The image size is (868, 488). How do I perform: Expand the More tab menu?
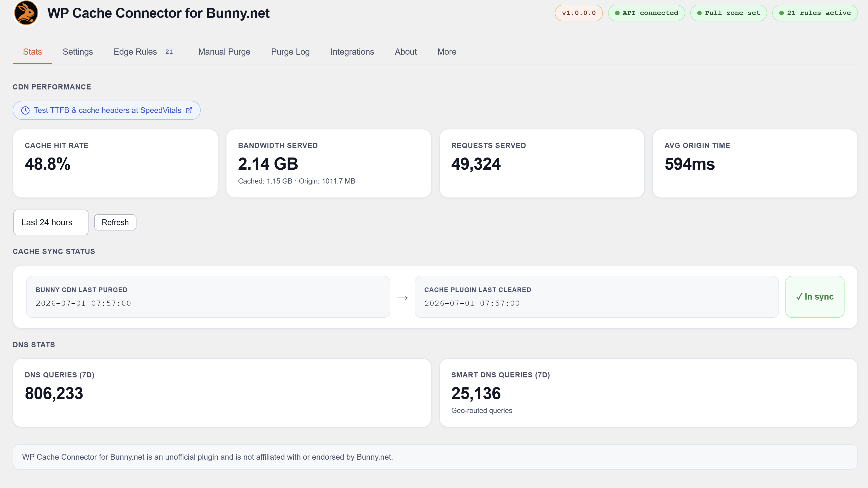click(447, 52)
